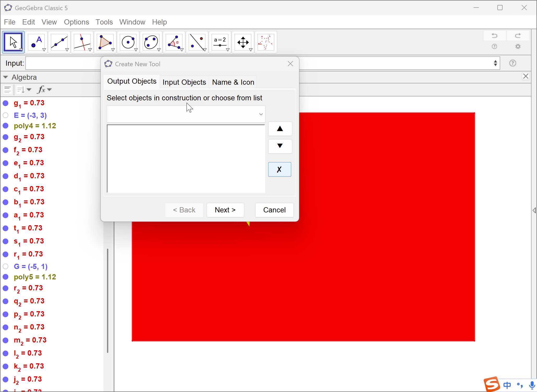Select the Perpendicular Line tool
Screen dimensions: 537x392
click(82, 42)
